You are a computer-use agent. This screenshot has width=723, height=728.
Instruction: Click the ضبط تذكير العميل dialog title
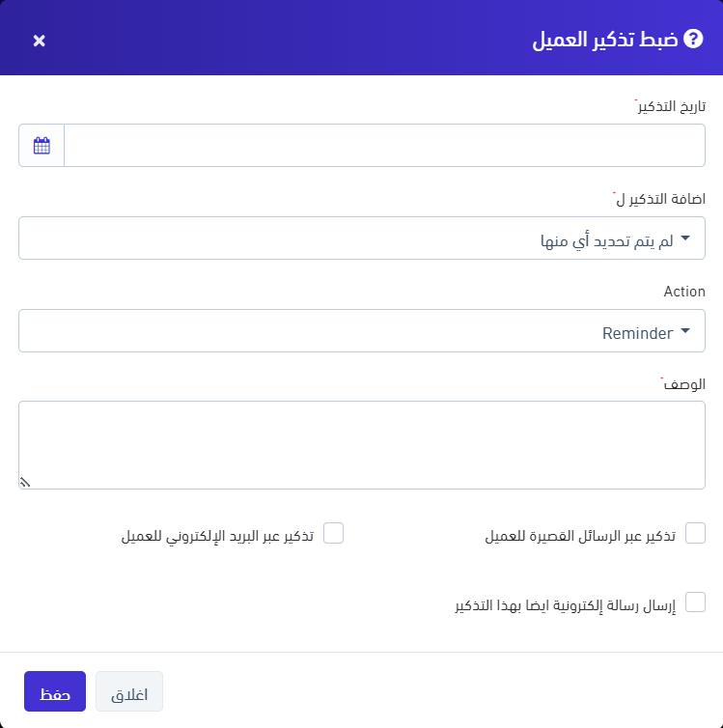coord(604,41)
